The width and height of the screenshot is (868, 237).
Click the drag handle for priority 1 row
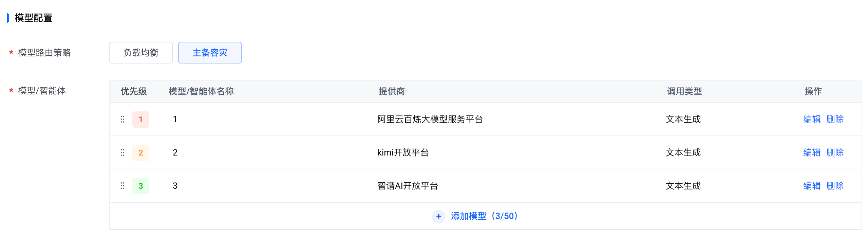click(122, 119)
